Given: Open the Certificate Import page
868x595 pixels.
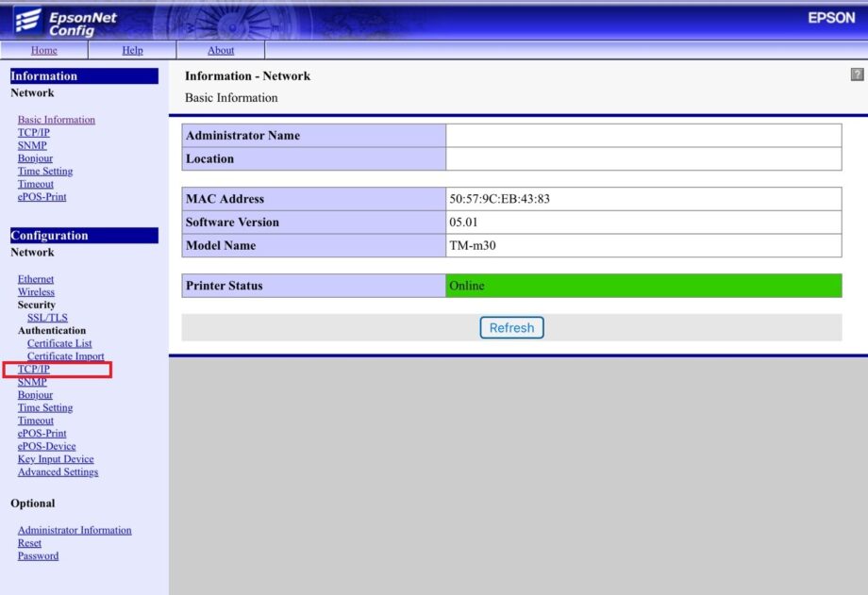Looking at the screenshot, I should pos(65,356).
